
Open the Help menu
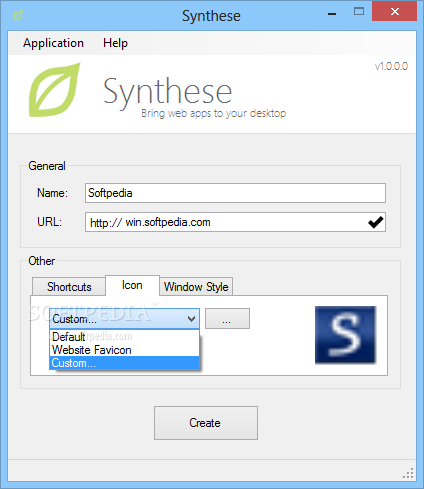[115, 43]
